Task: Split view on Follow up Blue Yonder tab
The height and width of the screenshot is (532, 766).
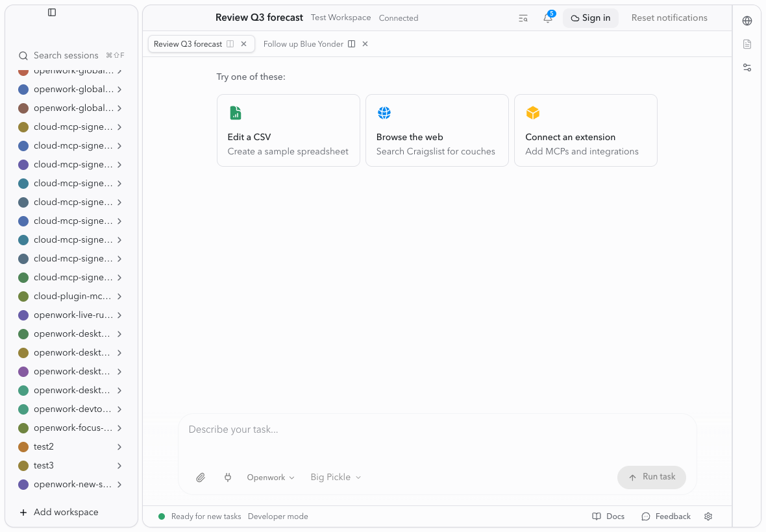Action: click(x=351, y=44)
